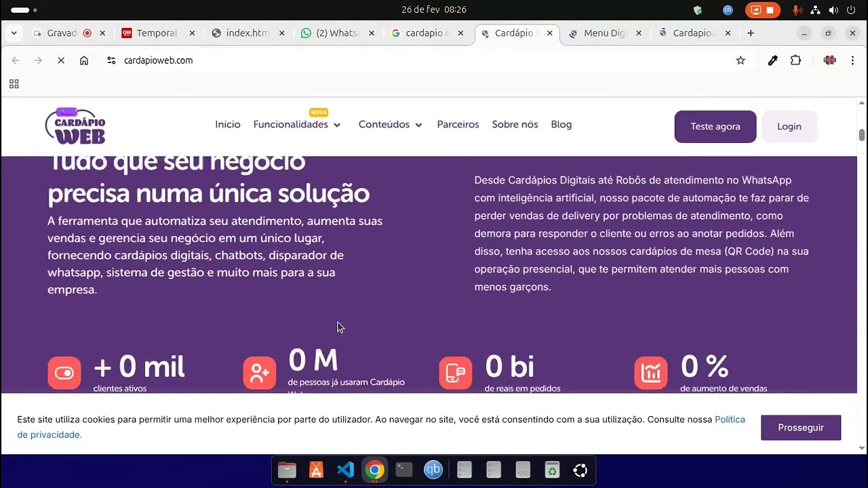Open the Sobre nós nav link
868x488 pixels.
(515, 125)
